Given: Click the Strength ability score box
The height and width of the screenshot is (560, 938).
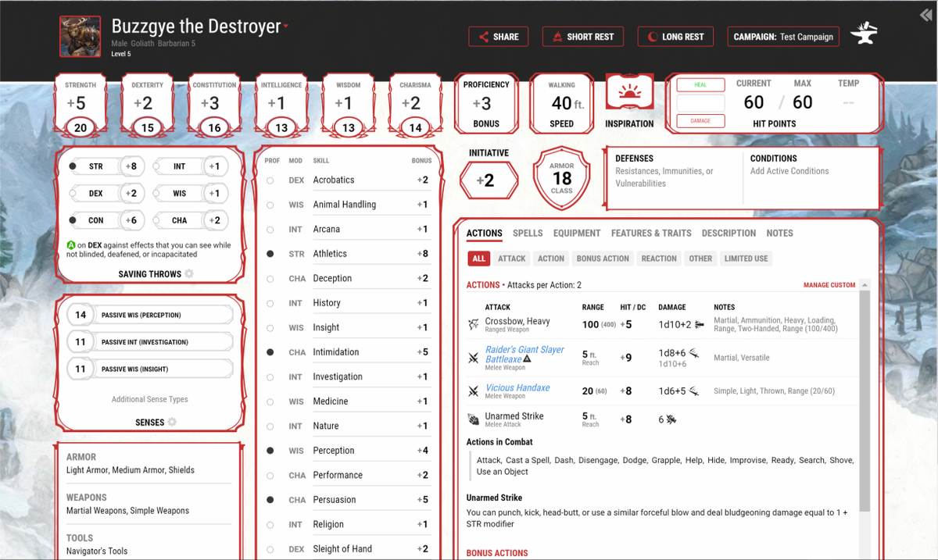Looking at the screenshot, I should click(81, 105).
